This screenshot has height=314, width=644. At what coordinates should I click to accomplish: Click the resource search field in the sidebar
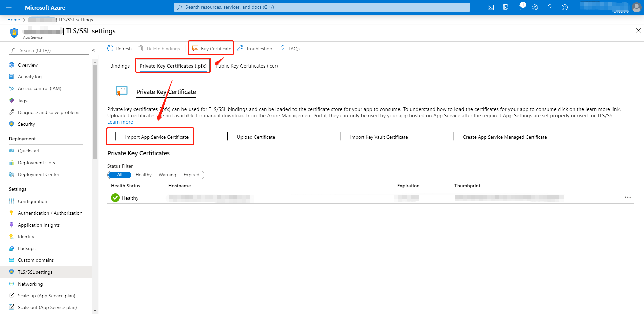pos(48,50)
